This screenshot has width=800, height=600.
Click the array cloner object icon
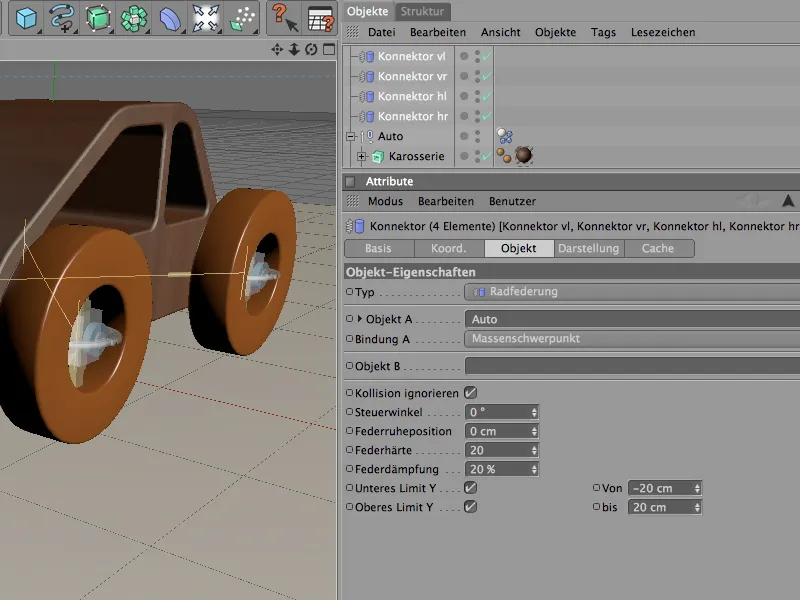tap(133, 17)
